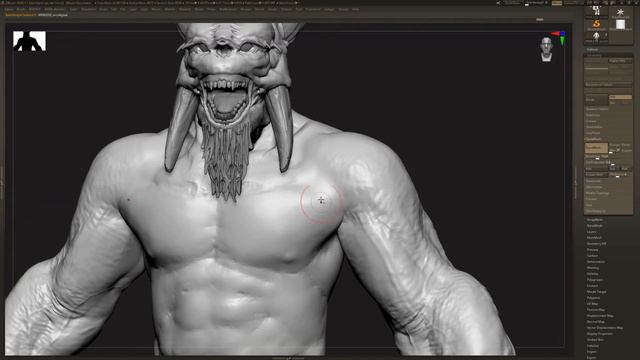640x360 pixels.
Task: Expand the EdgeLoop section
Action: 593,115
